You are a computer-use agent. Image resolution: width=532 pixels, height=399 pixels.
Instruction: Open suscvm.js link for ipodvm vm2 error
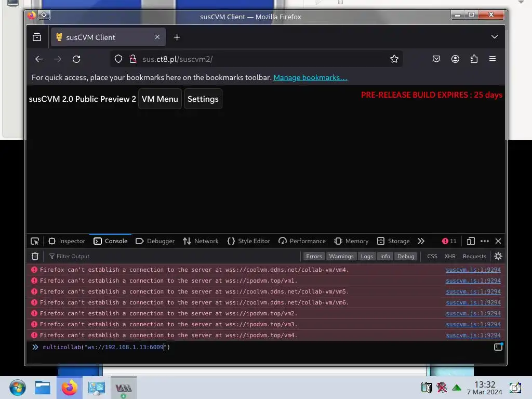click(473, 313)
